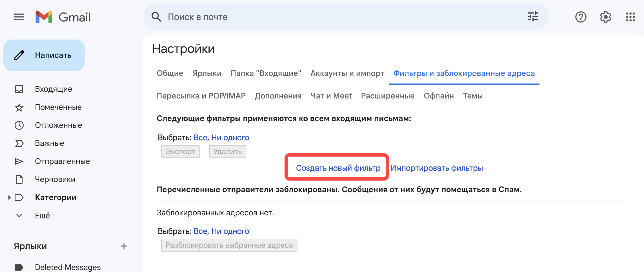Click the Импортировать фильтры link
The width and height of the screenshot is (644, 272).
437,168
